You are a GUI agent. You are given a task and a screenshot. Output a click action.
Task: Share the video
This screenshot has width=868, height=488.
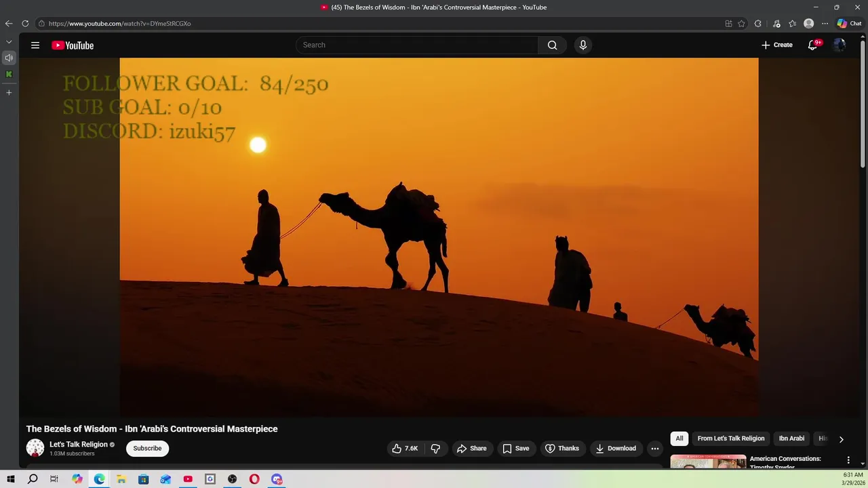(471, 449)
